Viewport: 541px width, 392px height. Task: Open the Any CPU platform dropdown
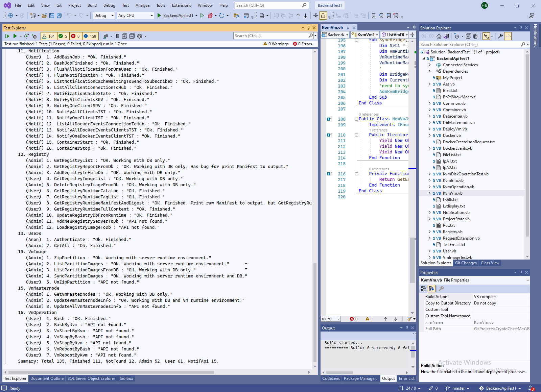[x=136, y=16]
